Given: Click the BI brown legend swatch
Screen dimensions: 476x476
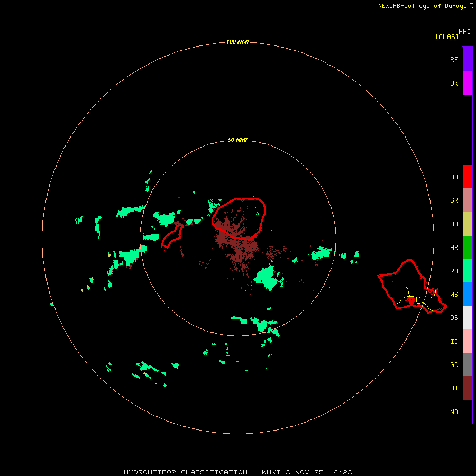Looking at the screenshot, I should tap(467, 388).
